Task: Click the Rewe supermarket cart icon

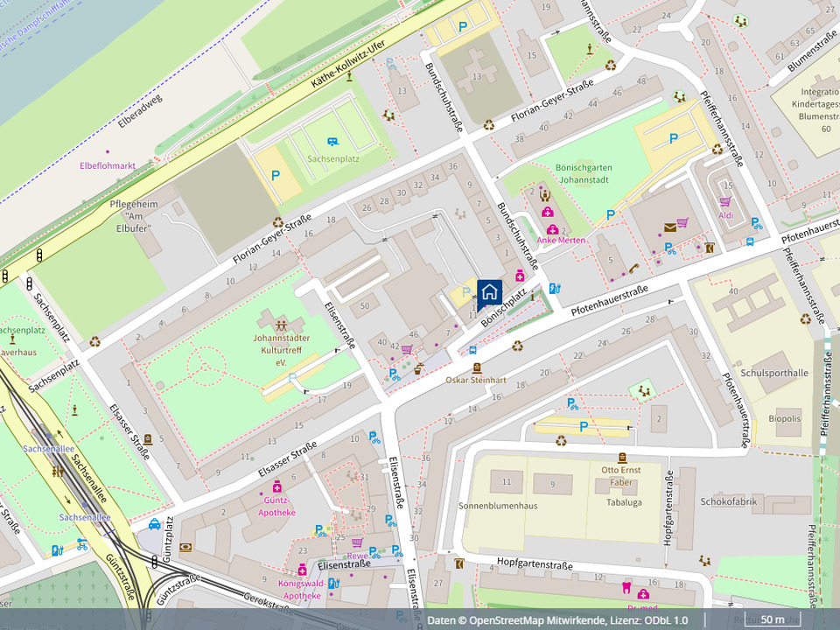Action: (357, 542)
